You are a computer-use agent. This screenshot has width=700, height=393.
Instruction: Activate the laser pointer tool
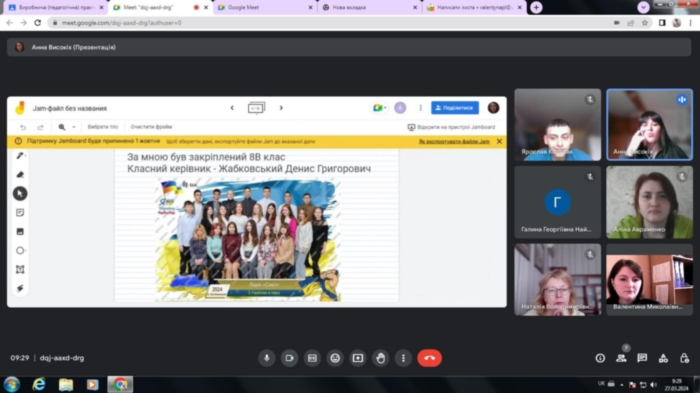pyautogui.click(x=20, y=288)
